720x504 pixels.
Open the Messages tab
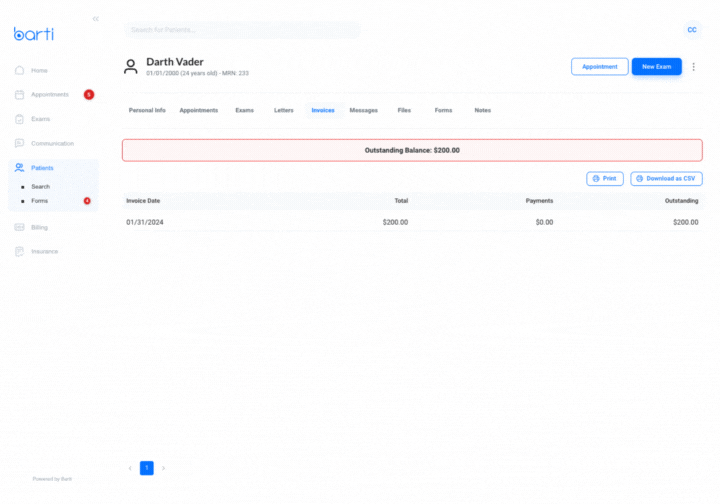click(363, 110)
